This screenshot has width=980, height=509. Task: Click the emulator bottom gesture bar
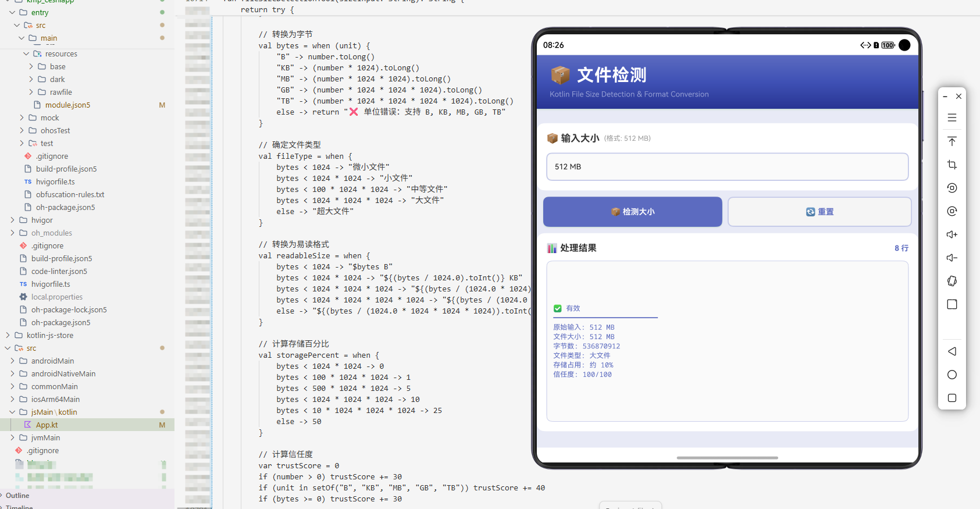(727, 458)
